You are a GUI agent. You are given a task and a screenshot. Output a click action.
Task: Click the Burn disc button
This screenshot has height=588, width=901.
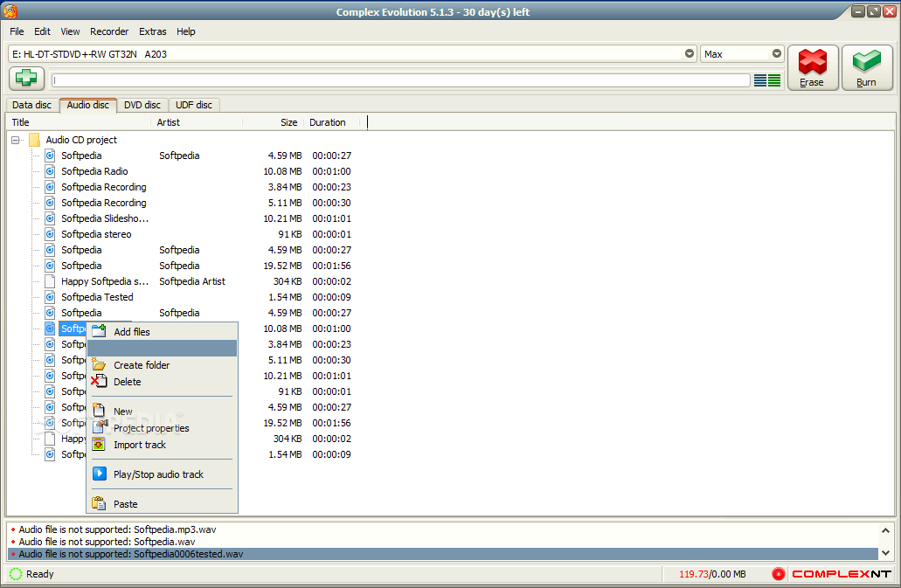pyautogui.click(x=867, y=68)
